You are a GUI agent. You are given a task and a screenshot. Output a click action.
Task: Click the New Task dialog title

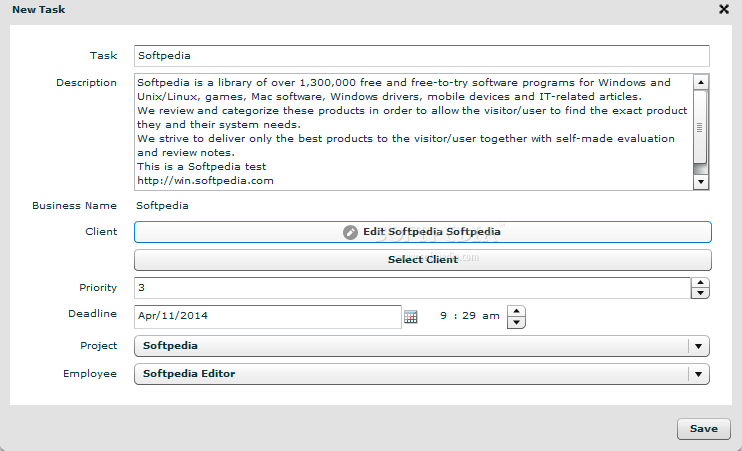[x=39, y=9]
